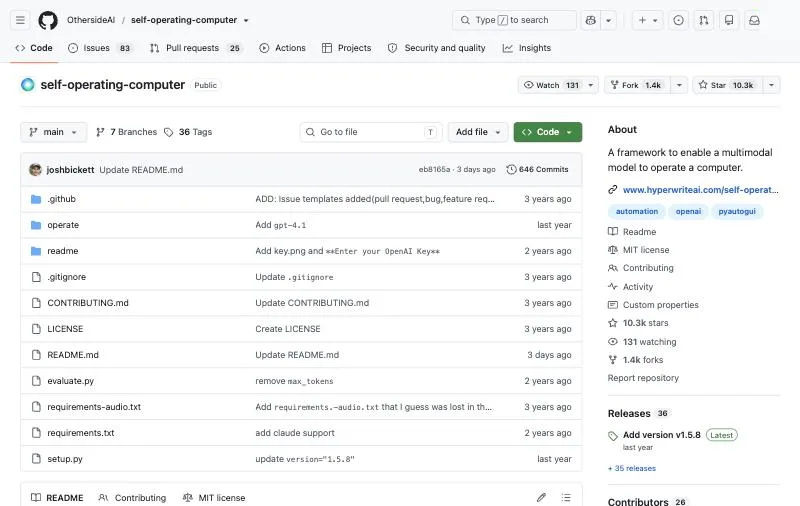The image size is (800, 506).
Task: Star the self-operating-computer repository
Action: [x=728, y=85]
